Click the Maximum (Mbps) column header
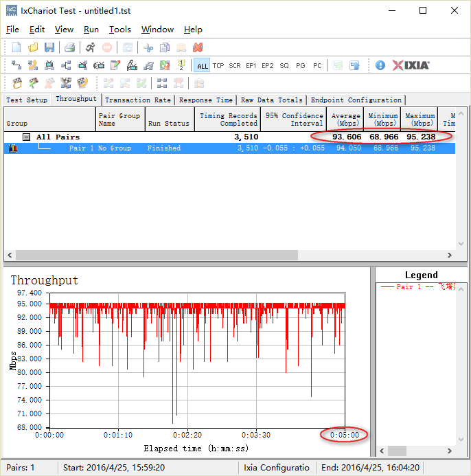The width and height of the screenshot is (471, 476). point(420,120)
